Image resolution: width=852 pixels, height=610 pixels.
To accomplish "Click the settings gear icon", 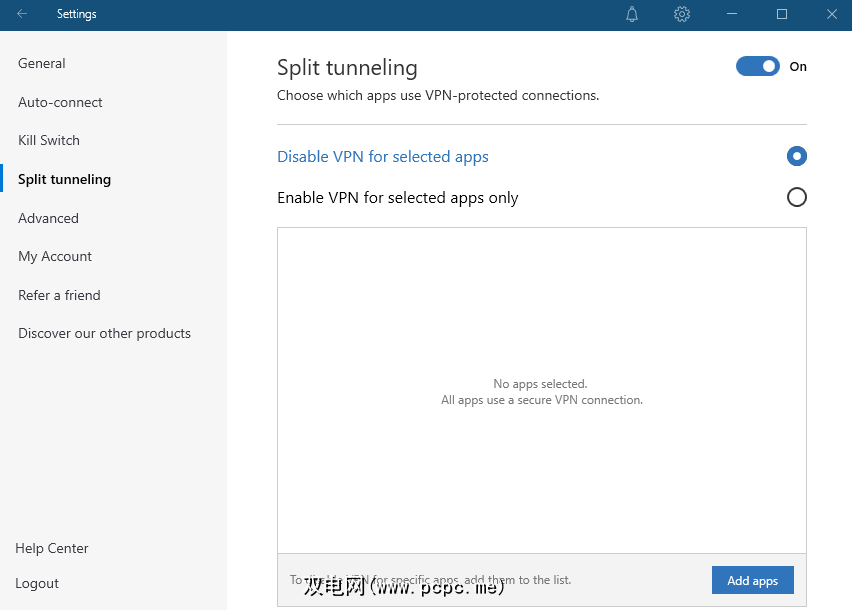I will click(682, 14).
